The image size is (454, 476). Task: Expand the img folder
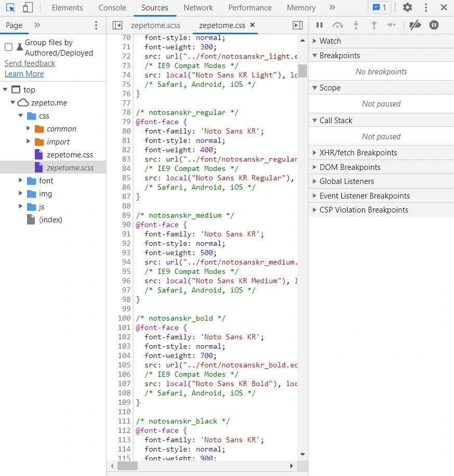click(21, 193)
